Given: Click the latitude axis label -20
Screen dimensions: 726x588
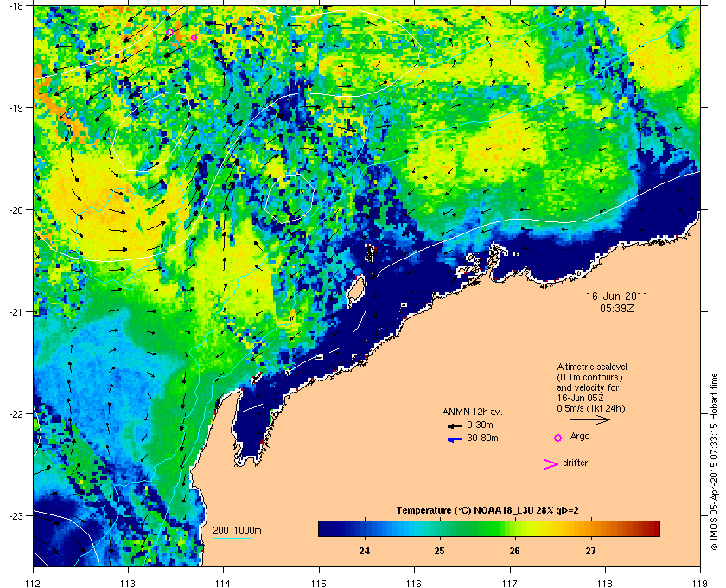Looking at the screenshot, I should pos(16,210).
